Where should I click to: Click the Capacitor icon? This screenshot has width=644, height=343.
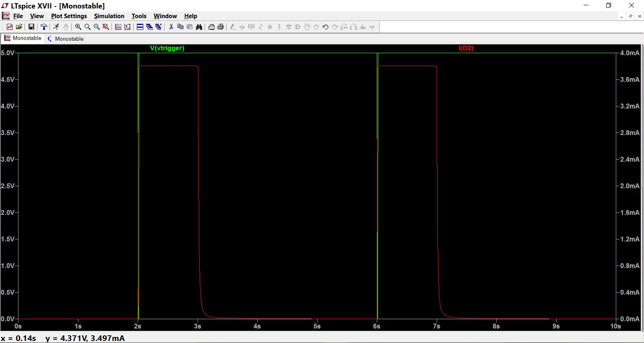(x=270, y=27)
